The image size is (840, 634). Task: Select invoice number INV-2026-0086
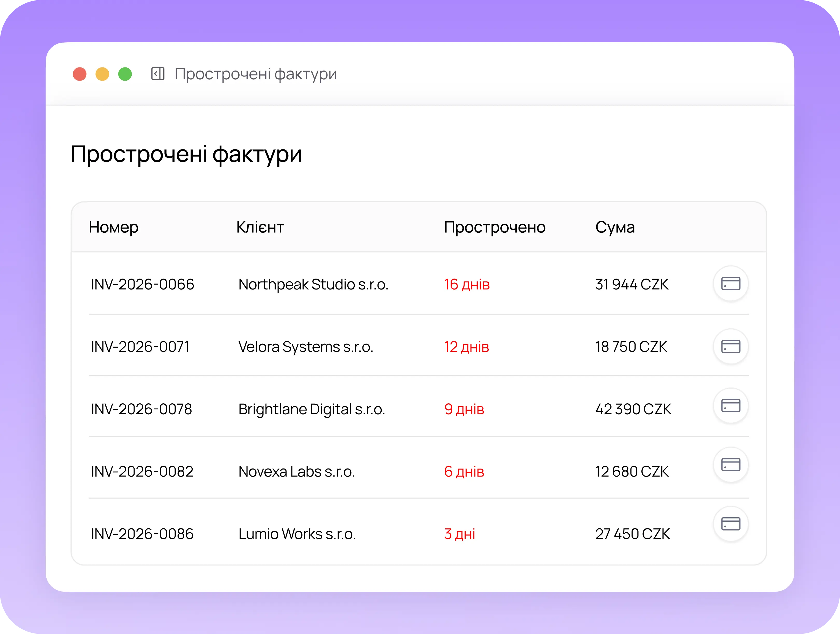pos(142,534)
